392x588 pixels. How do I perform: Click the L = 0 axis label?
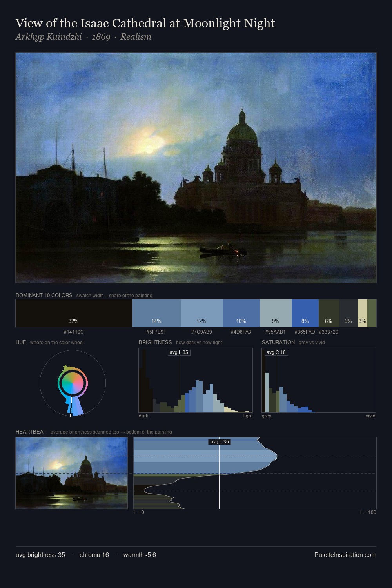[139, 512]
